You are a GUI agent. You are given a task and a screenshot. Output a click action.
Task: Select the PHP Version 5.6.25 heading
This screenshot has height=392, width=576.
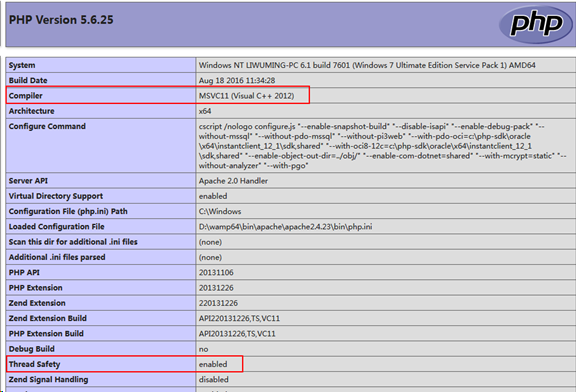(61, 20)
